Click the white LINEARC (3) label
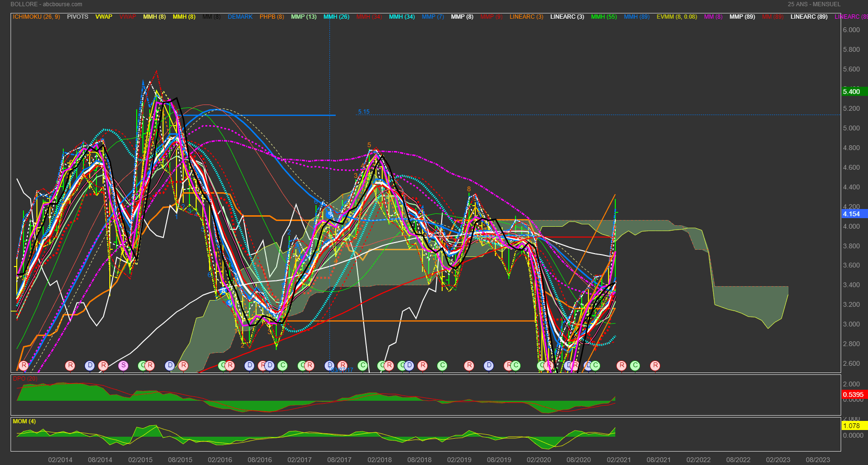The height and width of the screenshot is (465, 868). tap(567, 17)
